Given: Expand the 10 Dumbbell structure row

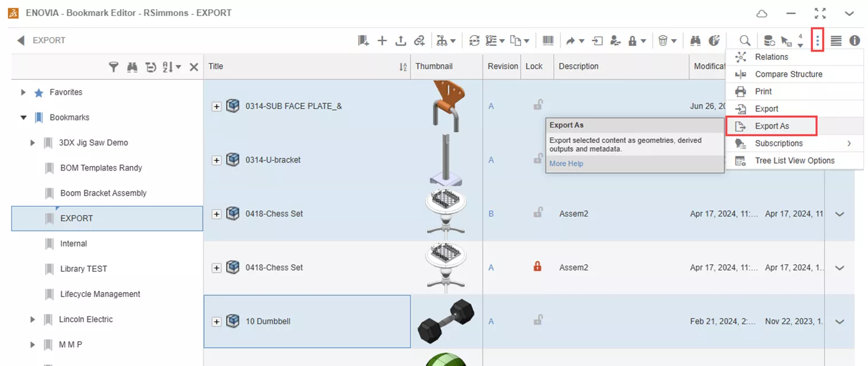Looking at the screenshot, I should click(216, 321).
